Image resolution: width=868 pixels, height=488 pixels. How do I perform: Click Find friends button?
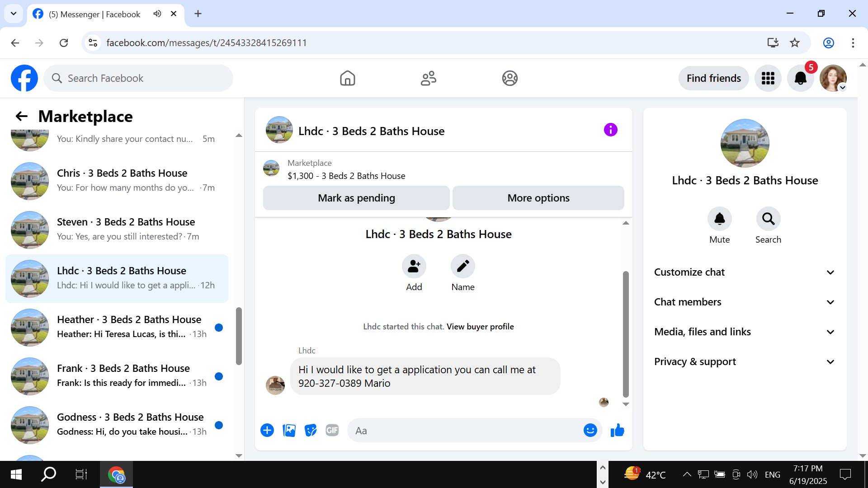pos(713,78)
